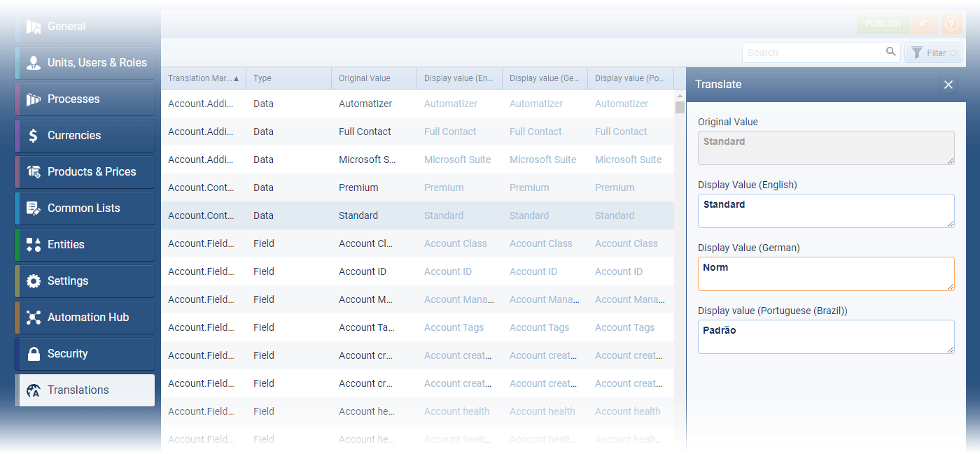Click the Display Value (German) text field

(826, 274)
